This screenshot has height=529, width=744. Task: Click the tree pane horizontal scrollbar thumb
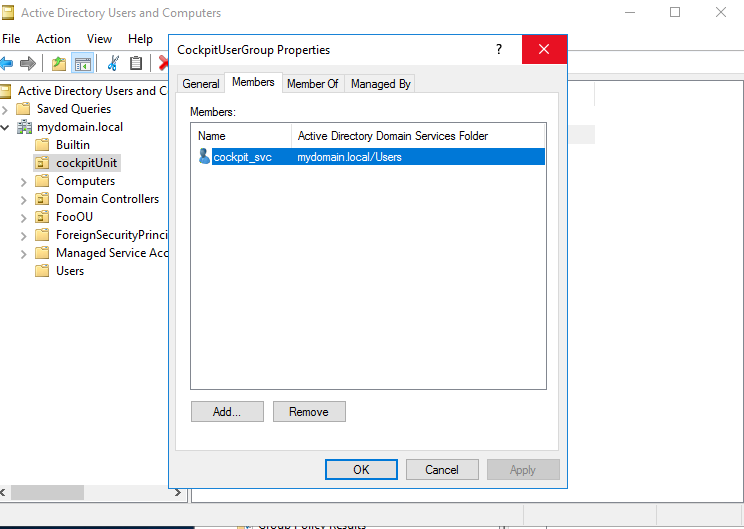pos(47,492)
